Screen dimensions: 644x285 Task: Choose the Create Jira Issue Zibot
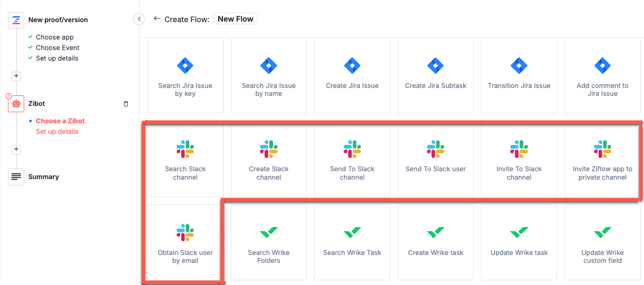[x=352, y=75]
